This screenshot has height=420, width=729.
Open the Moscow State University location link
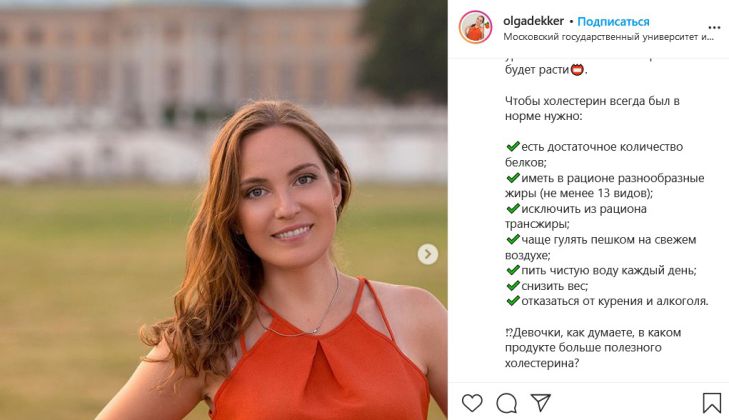[608, 37]
